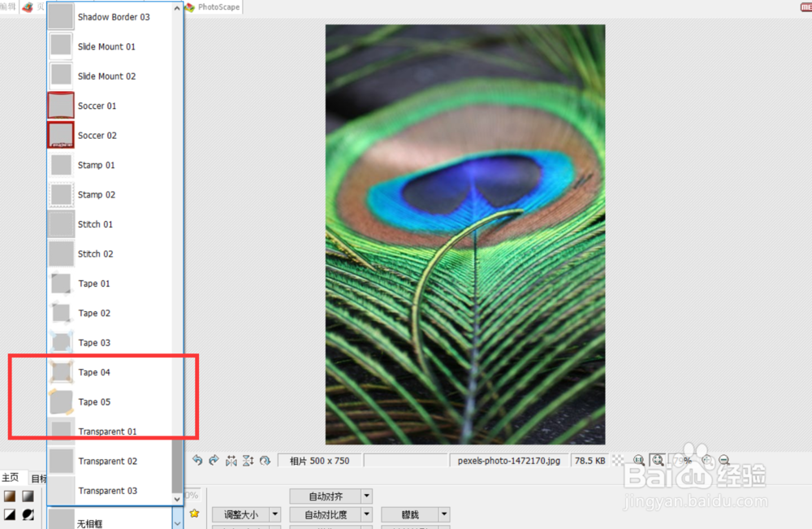The width and height of the screenshot is (812, 529).
Task: Click the frame list scroll up arrow
Action: coord(177,8)
